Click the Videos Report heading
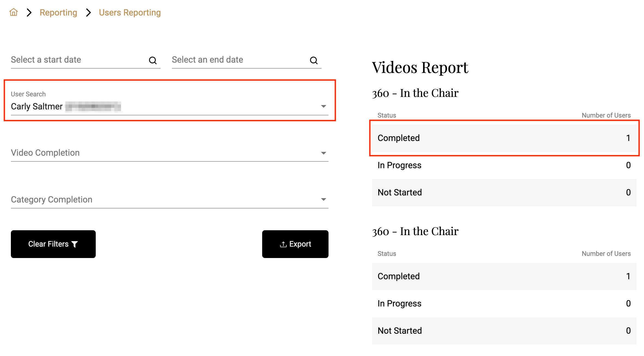 pos(420,67)
